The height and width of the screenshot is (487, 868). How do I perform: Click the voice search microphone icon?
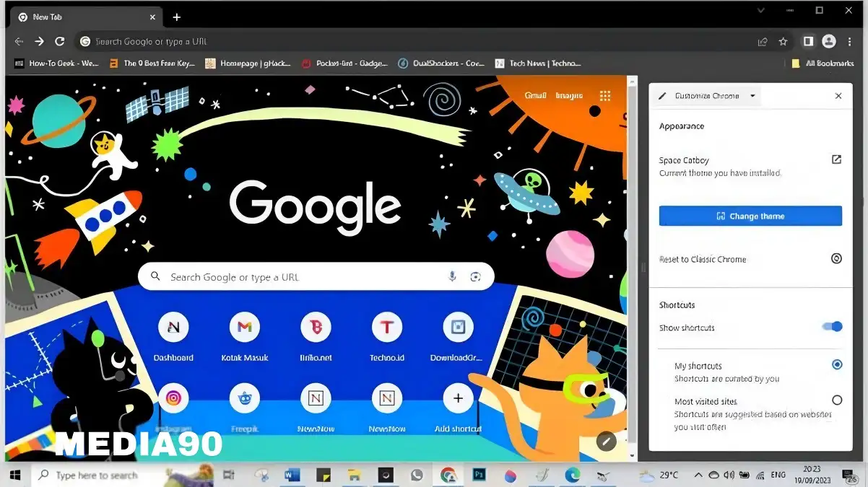click(452, 276)
